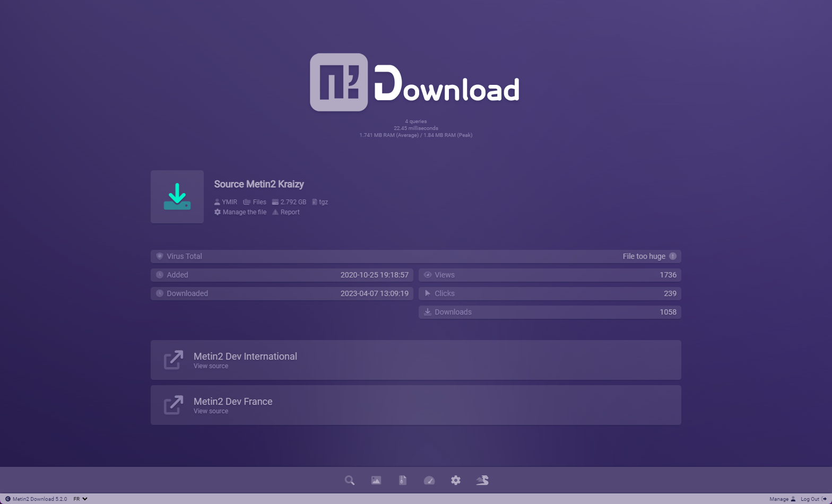
Task: Click the folder icon beside Files
Action: (x=247, y=202)
